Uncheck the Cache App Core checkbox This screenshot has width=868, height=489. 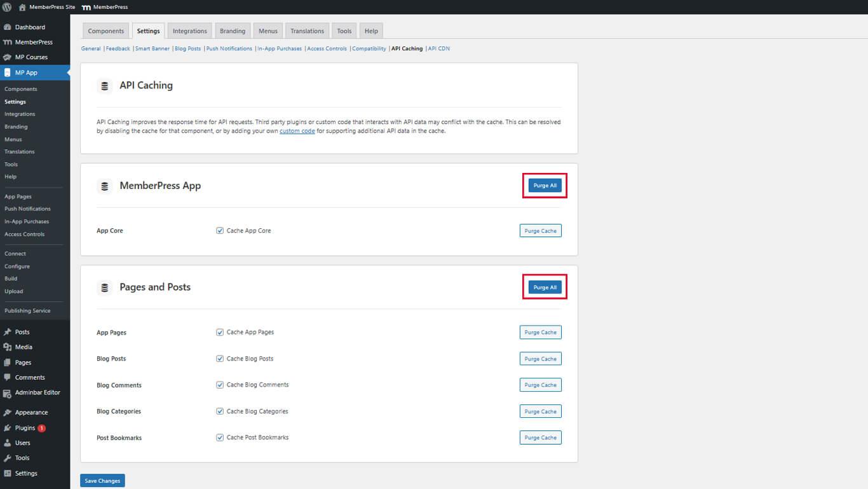point(219,230)
